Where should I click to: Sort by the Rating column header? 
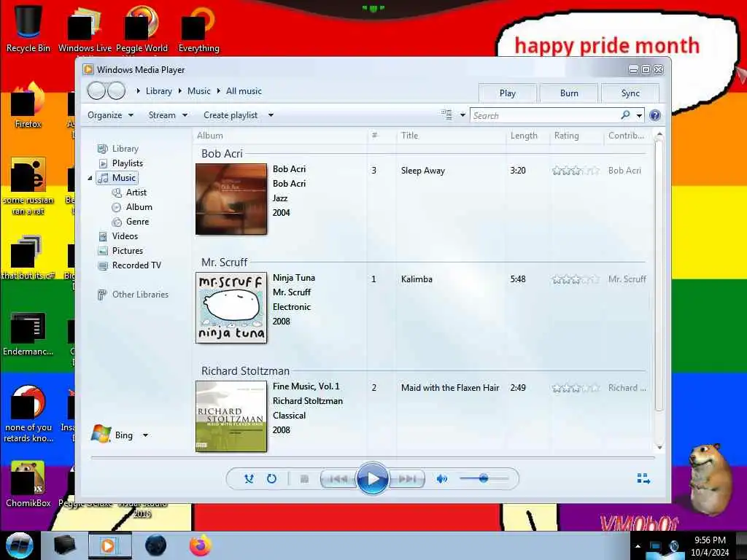point(576,136)
